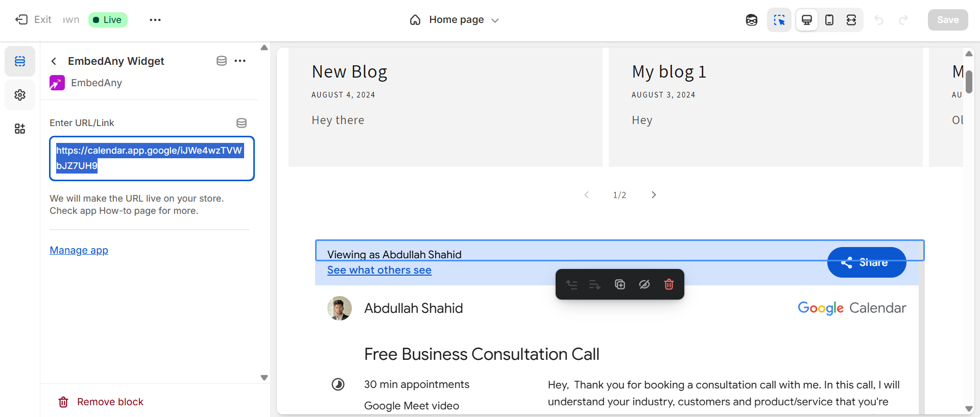The width and height of the screenshot is (980, 417).
Task: Toggle fullscreen preview width
Action: point(851,20)
